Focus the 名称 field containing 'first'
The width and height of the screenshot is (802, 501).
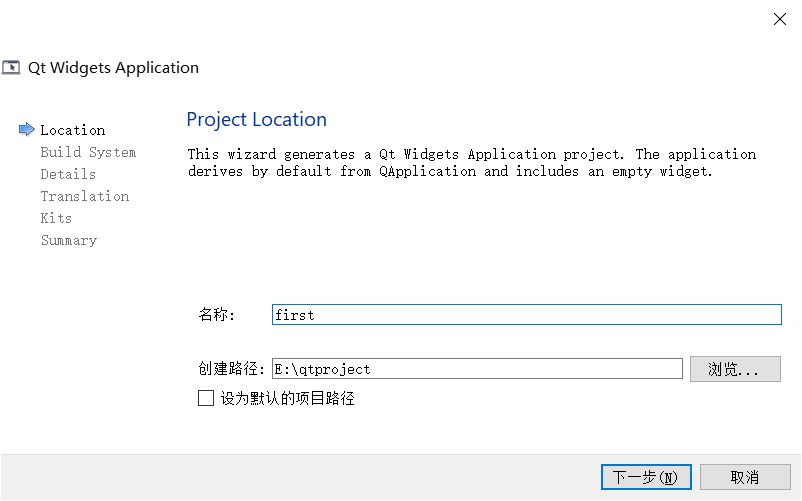pyautogui.click(x=526, y=315)
